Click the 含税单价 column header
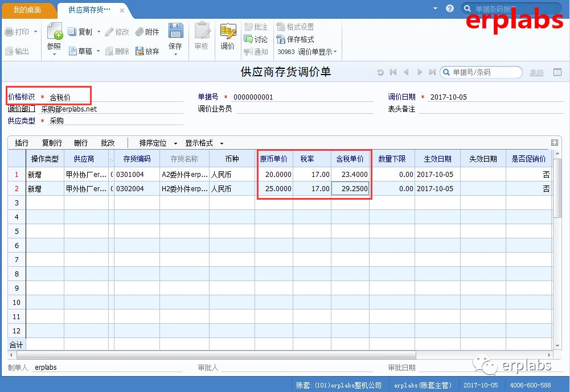 (x=350, y=159)
